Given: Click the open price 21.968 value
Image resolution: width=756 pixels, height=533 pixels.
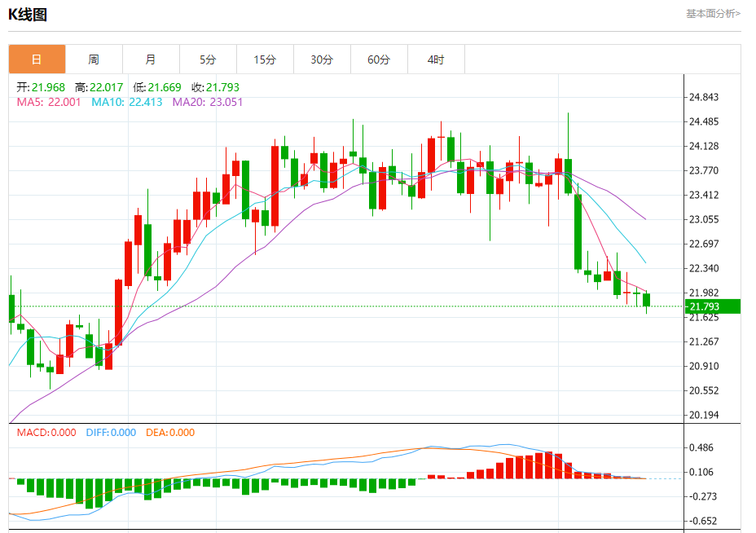Looking at the screenshot, I should point(48,87).
